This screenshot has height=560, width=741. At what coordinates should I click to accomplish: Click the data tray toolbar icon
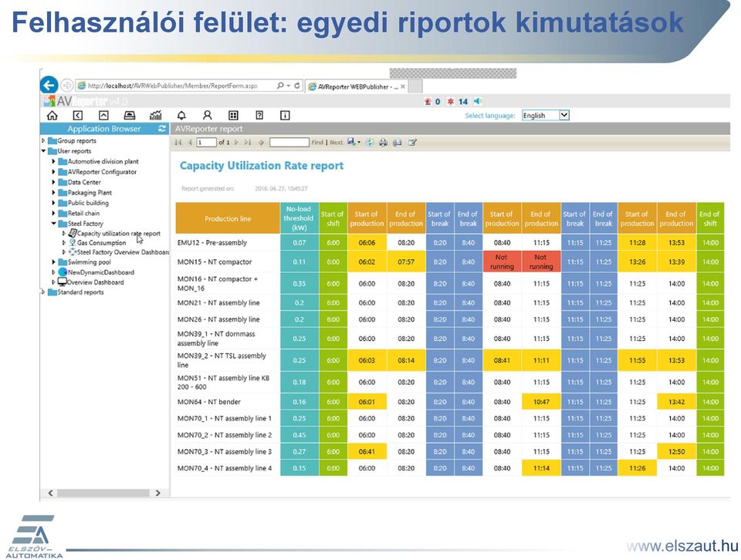point(129,115)
